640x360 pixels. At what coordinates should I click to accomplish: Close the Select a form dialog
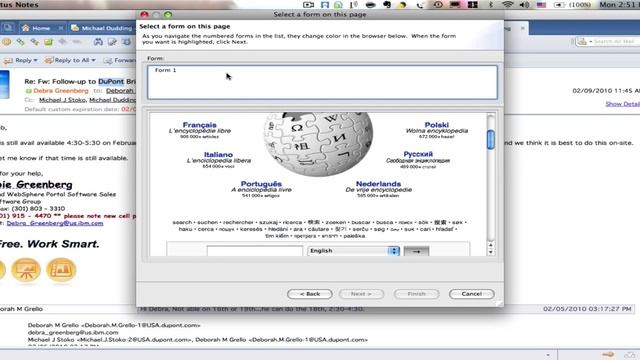point(144,15)
